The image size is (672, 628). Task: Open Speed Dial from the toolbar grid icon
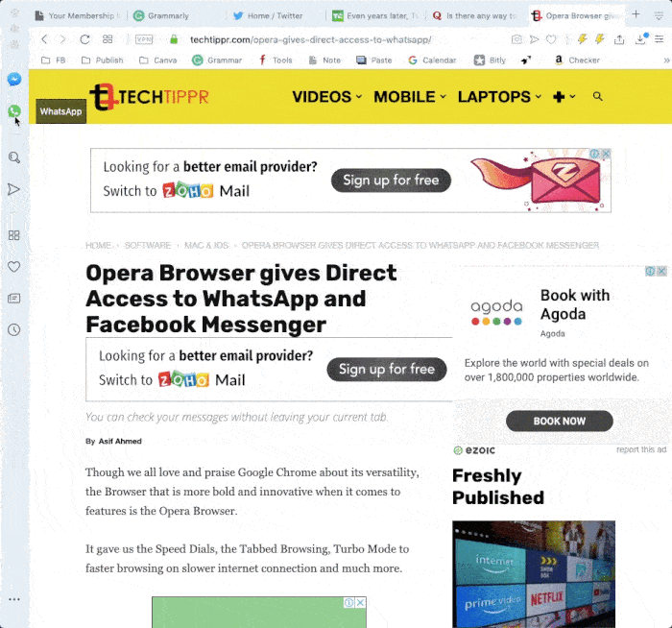(108, 39)
